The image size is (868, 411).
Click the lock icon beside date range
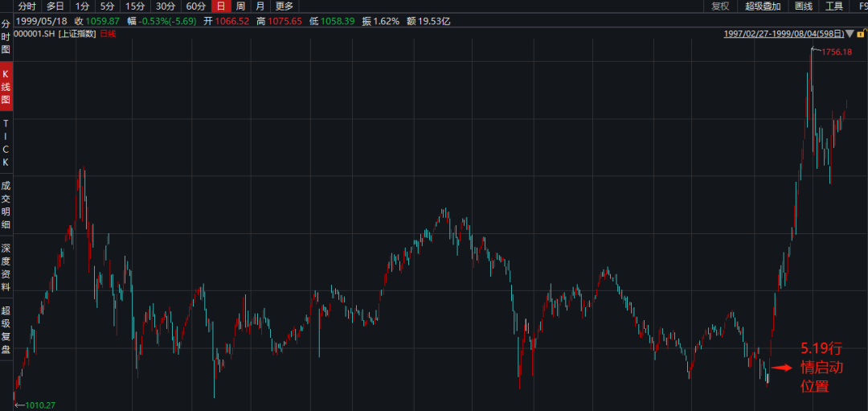tap(862, 34)
